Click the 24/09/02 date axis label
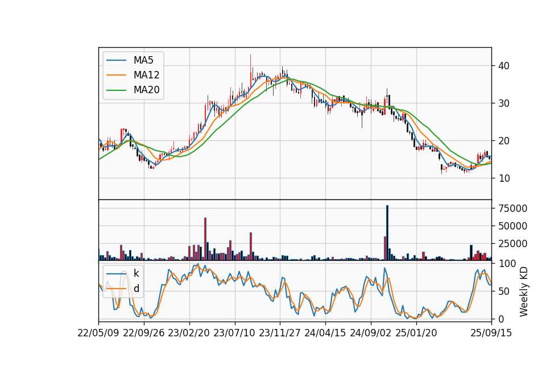Viewport: 546px width, 392px height. click(370, 333)
